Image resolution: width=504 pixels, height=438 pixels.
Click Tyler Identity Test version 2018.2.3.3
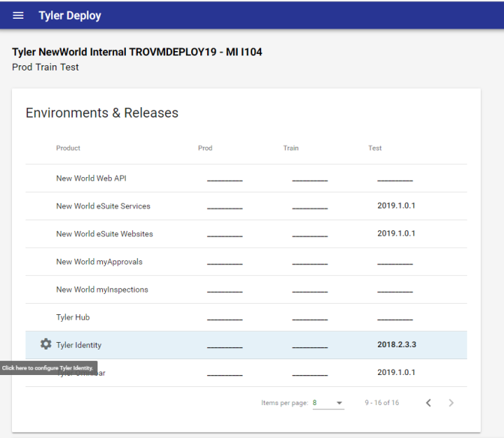tap(397, 344)
